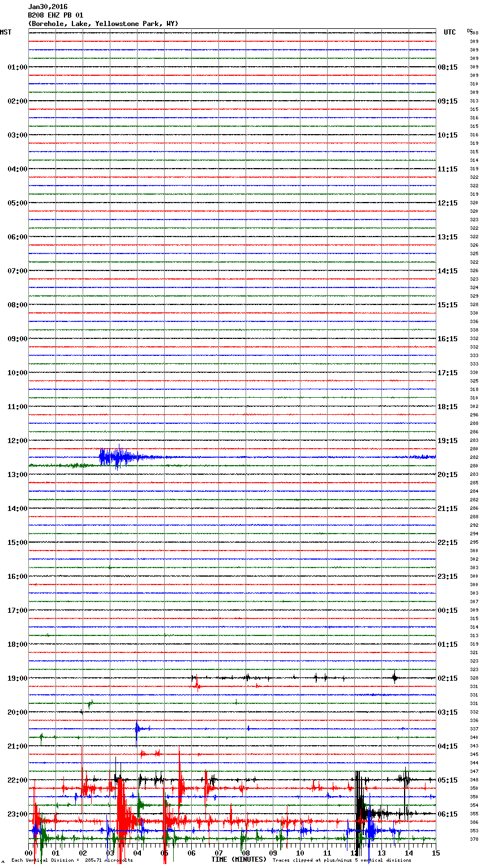Click the 12:15 UTC time label
The width and height of the screenshot is (481, 868).
(x=448, y=203)
